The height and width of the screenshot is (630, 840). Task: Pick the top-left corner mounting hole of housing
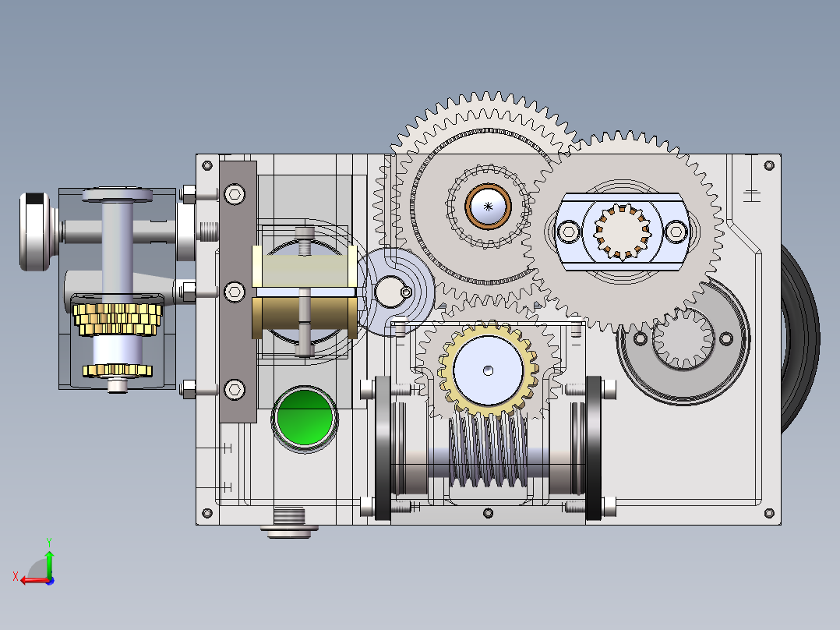207,165
